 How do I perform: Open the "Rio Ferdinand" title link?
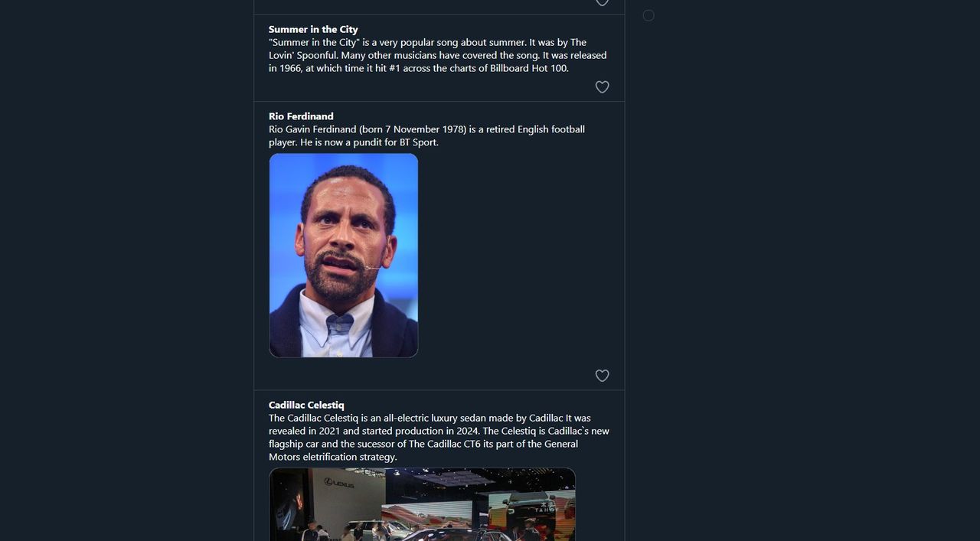(301, 116)
